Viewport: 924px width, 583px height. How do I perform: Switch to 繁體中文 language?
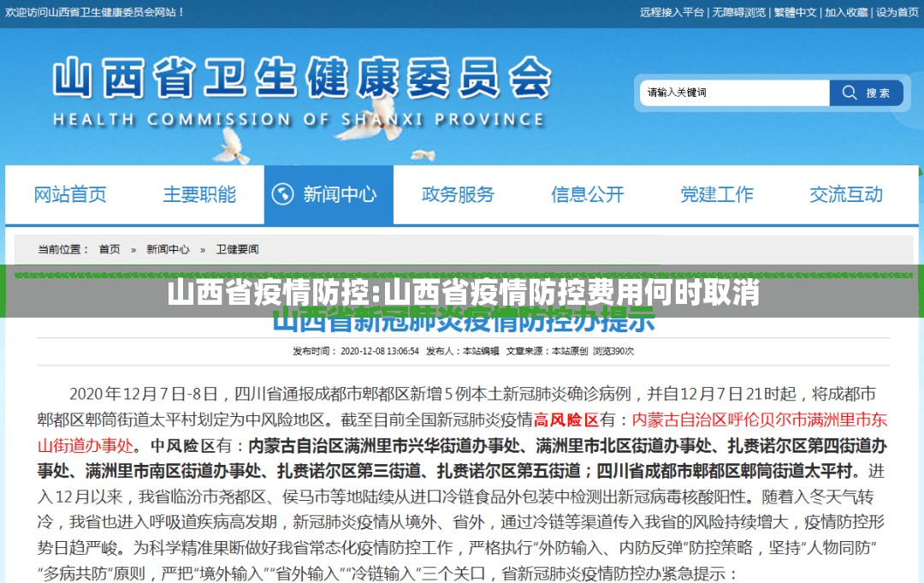pos(796,12)
